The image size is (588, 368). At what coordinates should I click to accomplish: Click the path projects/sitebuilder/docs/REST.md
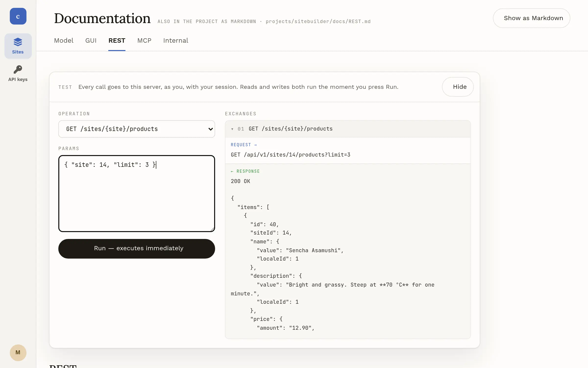pyautogui.click(x=318, y=21)
